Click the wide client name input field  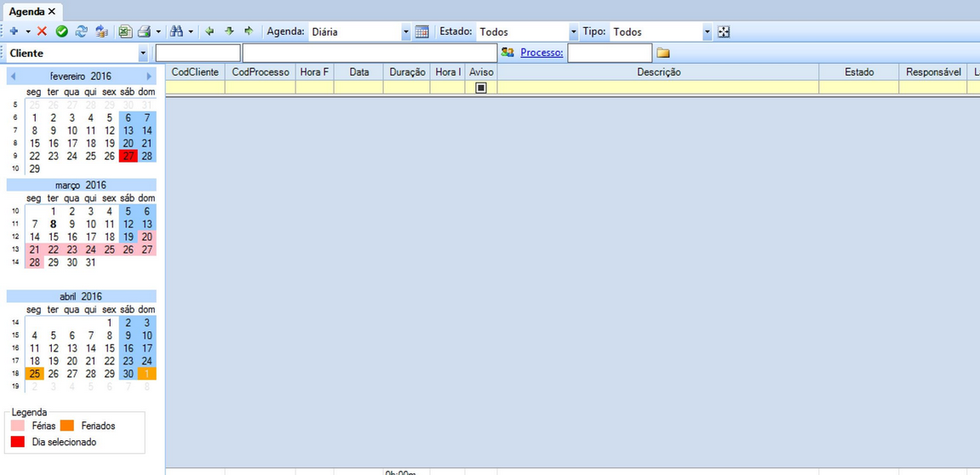[370, 53]
